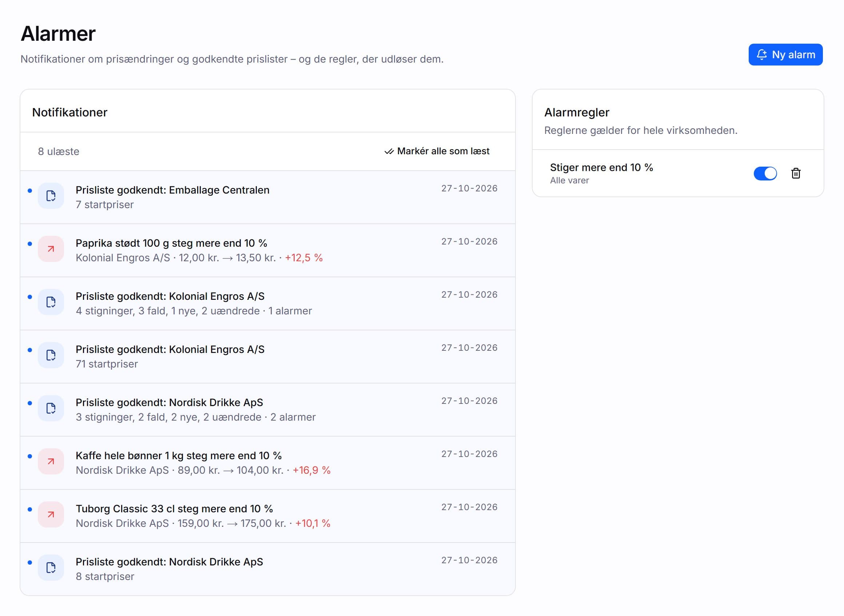Click the Notifikationer heading
The image size is (844, 616).
coord(70,112)
